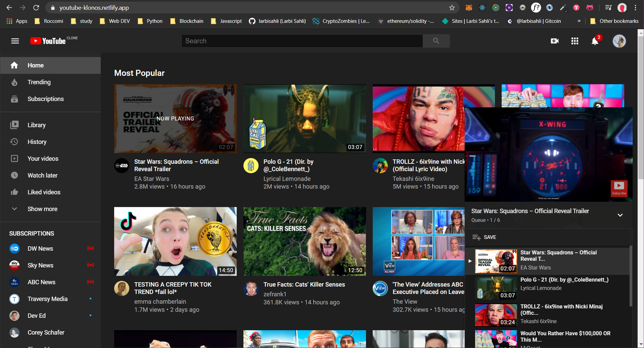Screen dimensions: 644x348
Task: Click The View channel name
Action: [405, 302]
